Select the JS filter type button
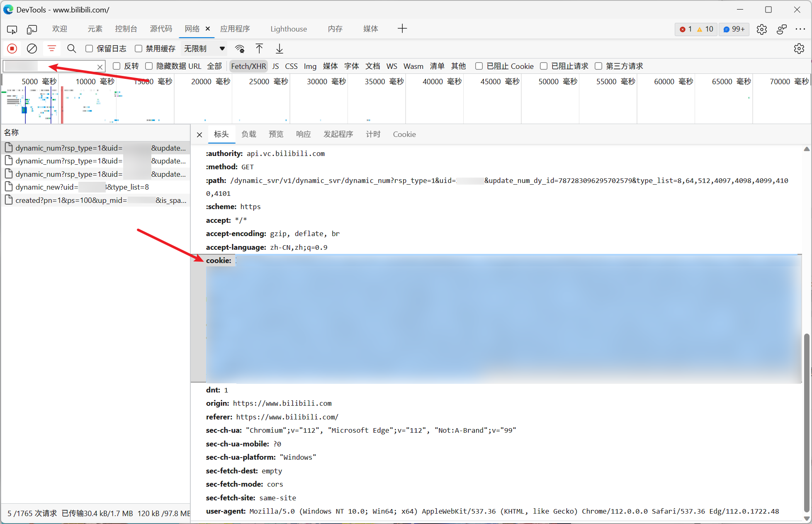Image resolution: width=812 pixels, height=524 pixels. (x=275, y=66)
